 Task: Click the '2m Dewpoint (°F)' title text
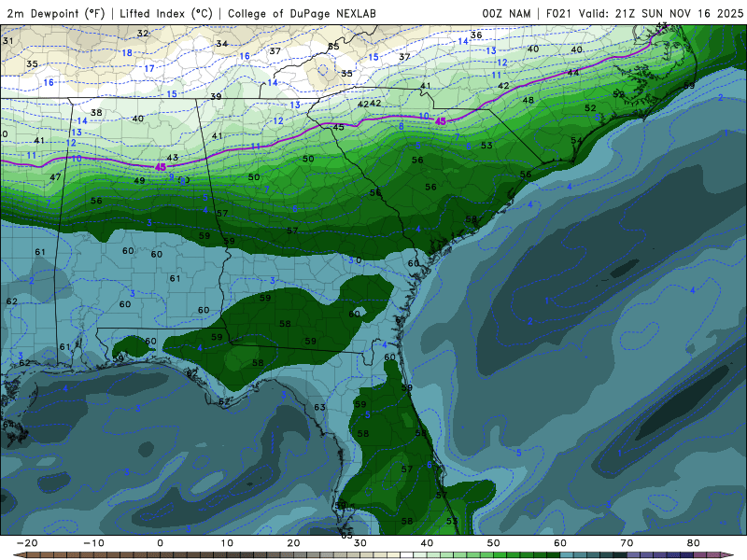(56, 13)
